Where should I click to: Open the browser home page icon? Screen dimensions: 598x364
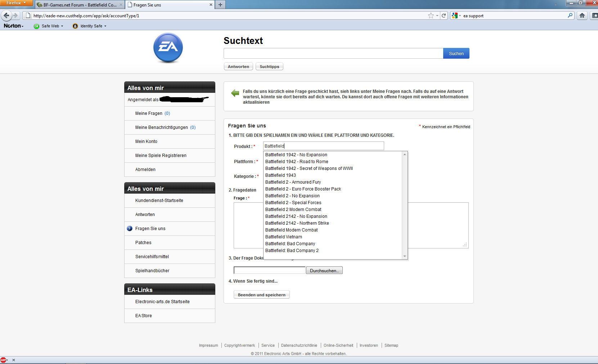pos(582,15)
